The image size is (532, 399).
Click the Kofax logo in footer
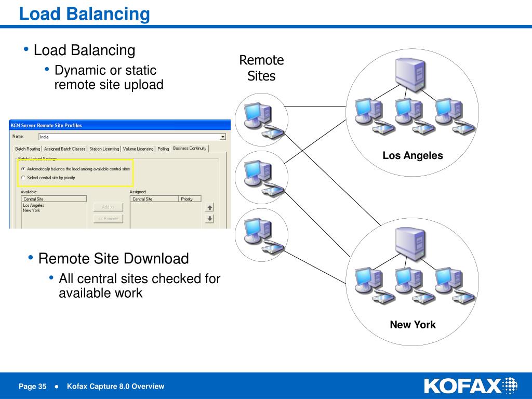coord(471,386)
